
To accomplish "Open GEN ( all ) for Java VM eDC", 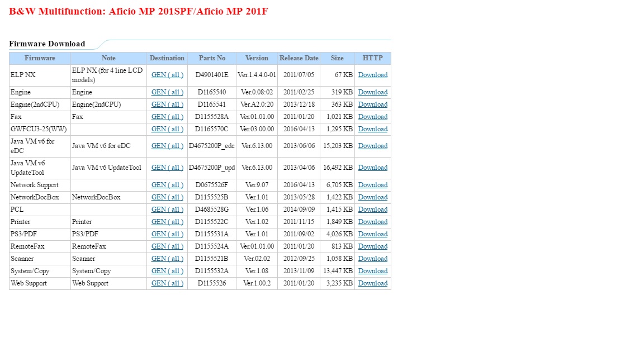I will point(167,146).
